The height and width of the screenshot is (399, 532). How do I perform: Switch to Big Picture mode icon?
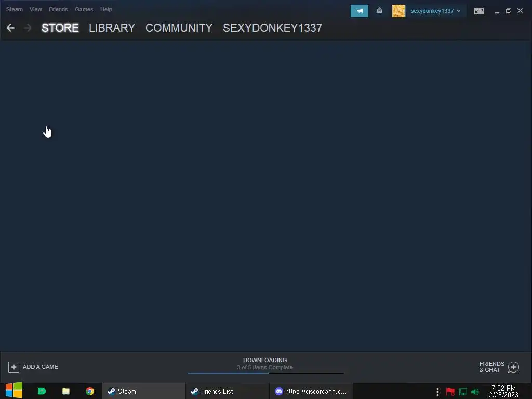(478, 11)
